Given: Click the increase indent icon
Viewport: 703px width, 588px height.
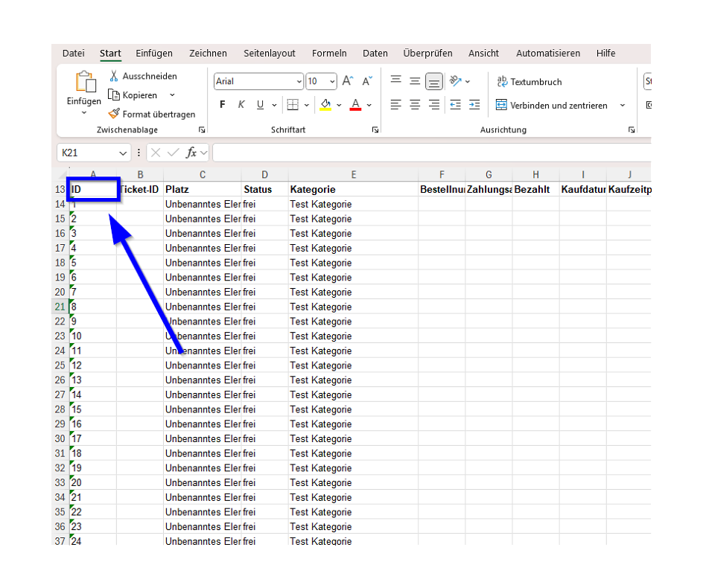Looking at the screenshot, I should 474,105.
